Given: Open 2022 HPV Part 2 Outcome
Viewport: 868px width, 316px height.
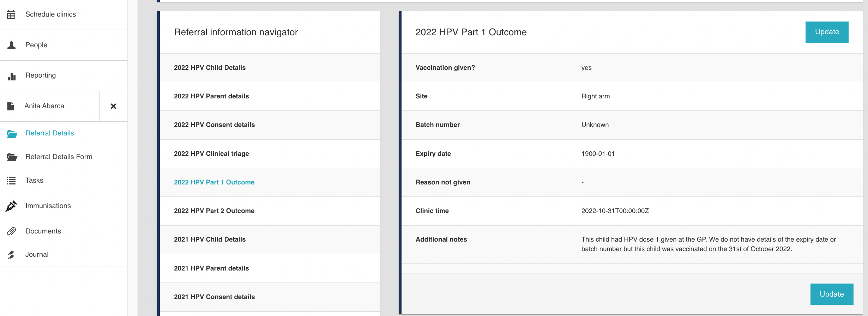Looking at the screenshot, I should tap(270, 211).
